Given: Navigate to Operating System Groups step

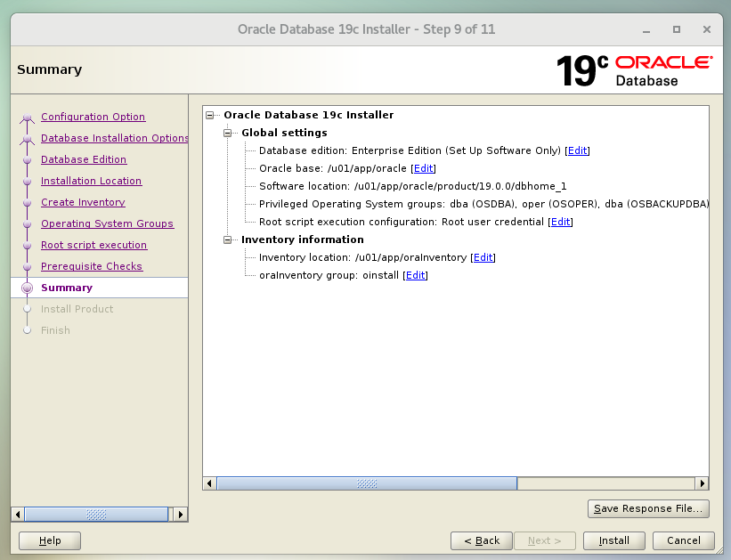Looking at the screenshot, I should tap(107, 223).
